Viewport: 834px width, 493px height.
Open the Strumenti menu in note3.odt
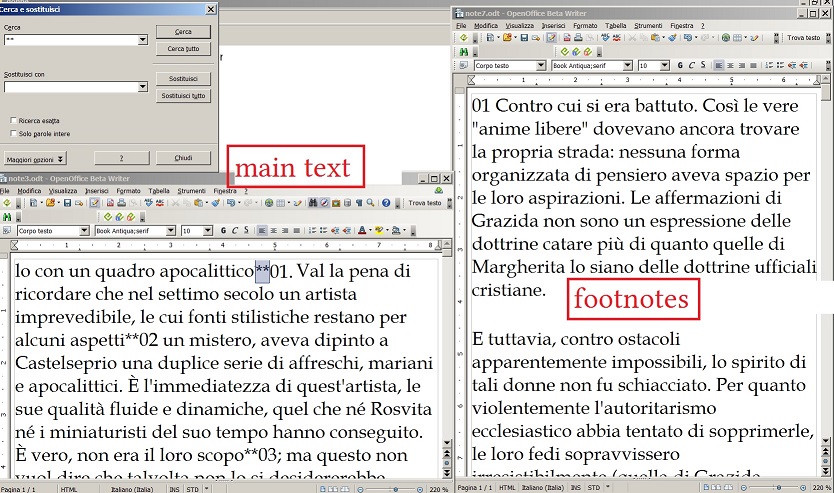tap(191, 190)
